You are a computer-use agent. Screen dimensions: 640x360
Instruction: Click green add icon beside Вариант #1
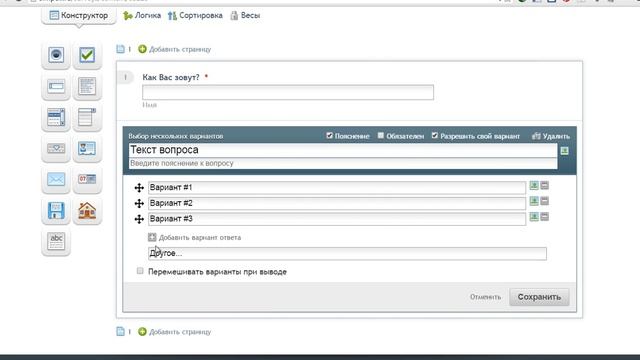coord(534,186)
